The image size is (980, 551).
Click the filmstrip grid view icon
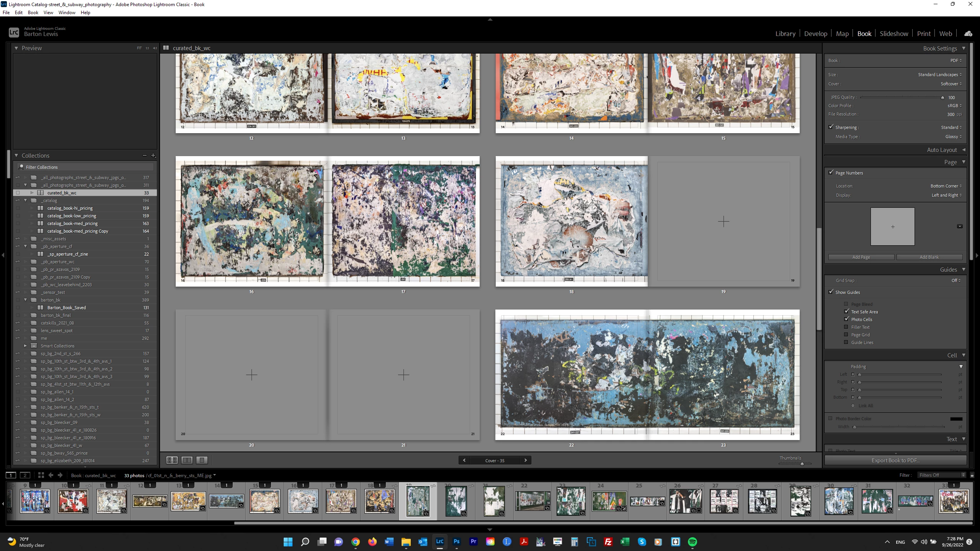[x=41, y=475]
